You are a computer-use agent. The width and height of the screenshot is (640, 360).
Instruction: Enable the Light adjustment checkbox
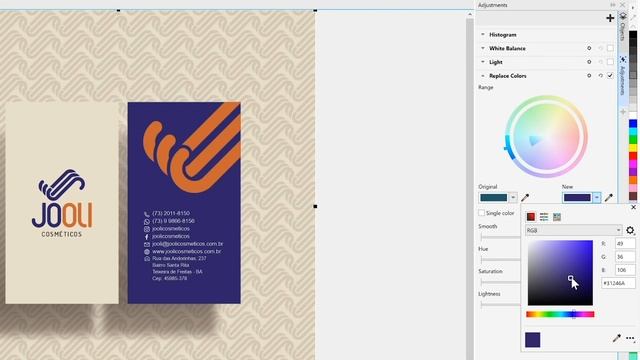[610, 62]
